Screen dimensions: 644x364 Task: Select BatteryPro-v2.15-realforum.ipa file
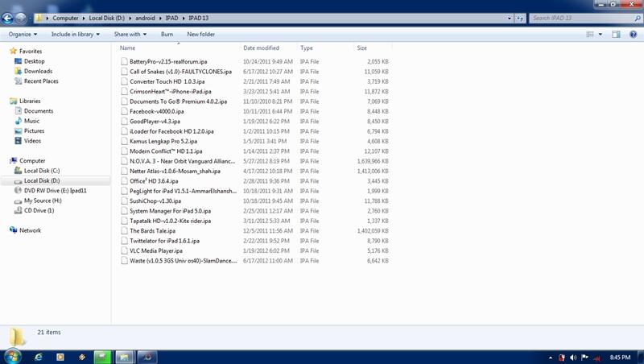pos(168,62)
